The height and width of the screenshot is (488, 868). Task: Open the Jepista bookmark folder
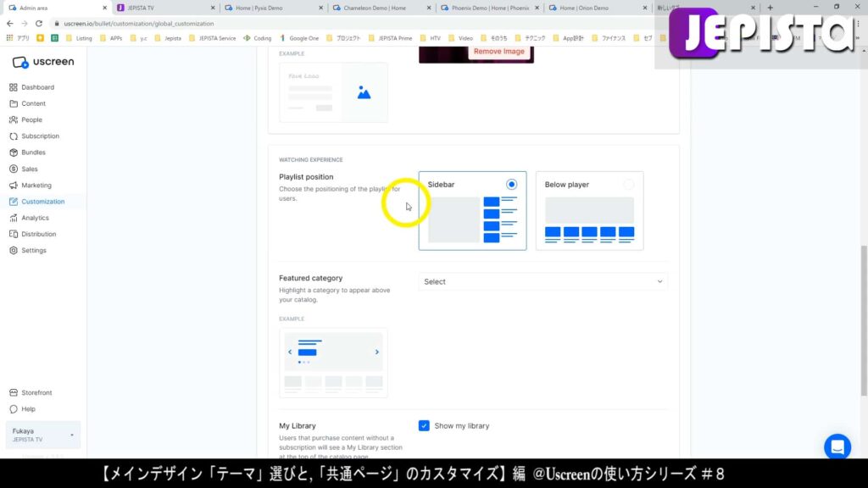[x=168, y=38]
